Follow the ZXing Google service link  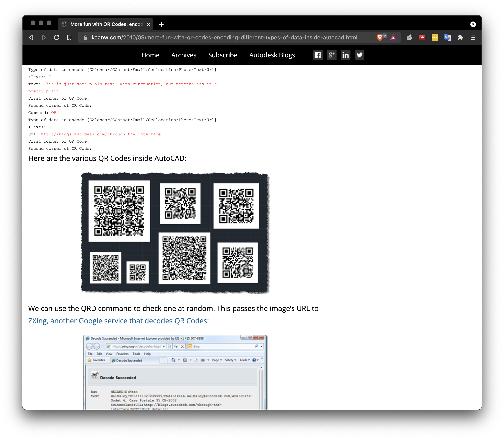click(x=118, y=321)
